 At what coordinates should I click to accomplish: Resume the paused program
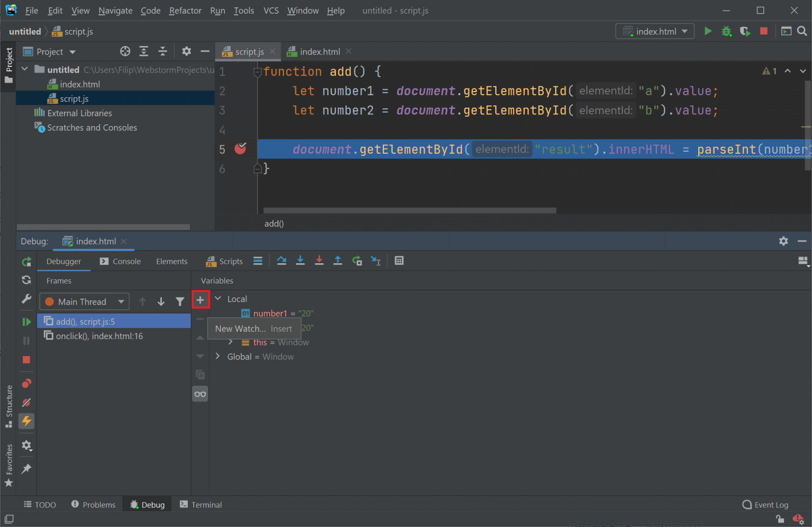tap(26, 321)
